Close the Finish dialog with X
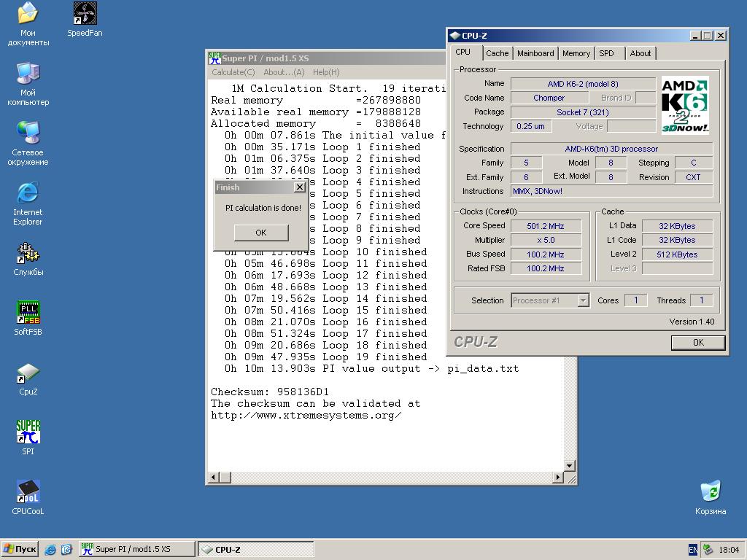Image resolution: width=747 pixels, height=560 pixels. [x=300, y=187]
